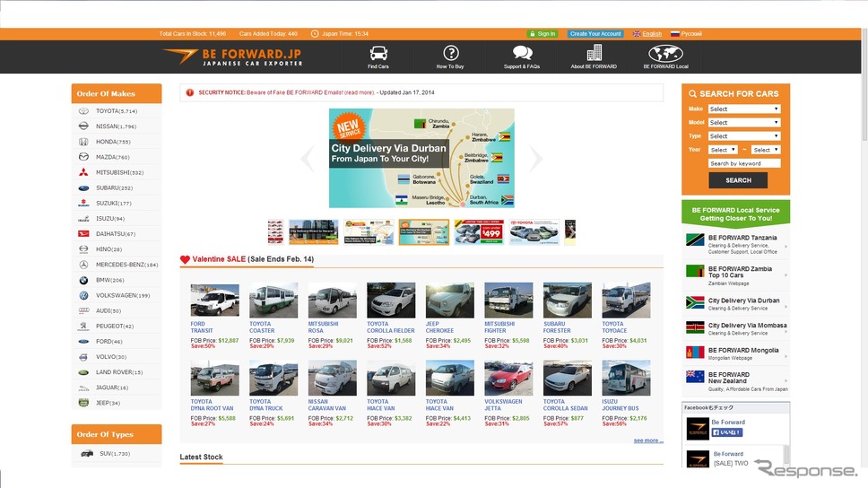
Task: Open SUBARU FORESTER listing title
Action: [556, 327]
